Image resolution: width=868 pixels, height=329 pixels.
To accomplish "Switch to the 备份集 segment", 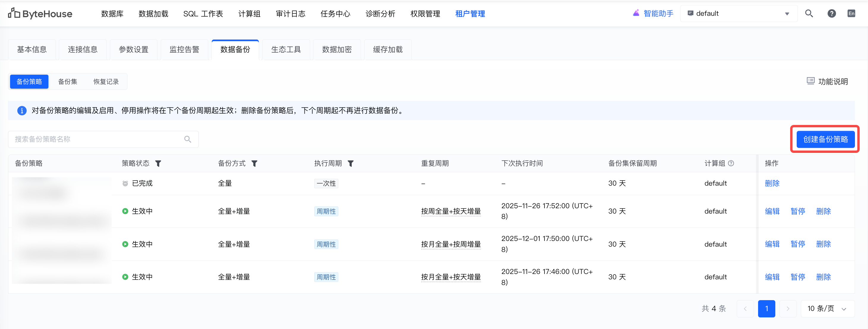I will [67, 82].
